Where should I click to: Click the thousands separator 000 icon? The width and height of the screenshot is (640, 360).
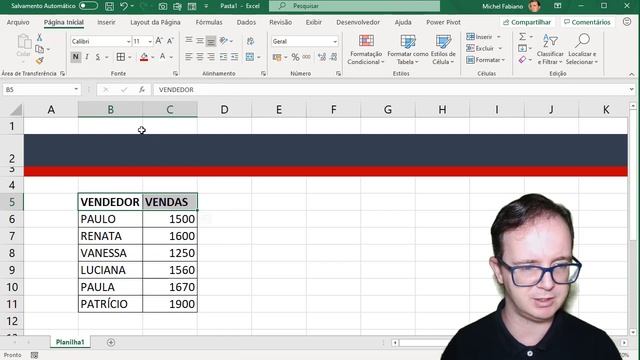click(307, 57)
